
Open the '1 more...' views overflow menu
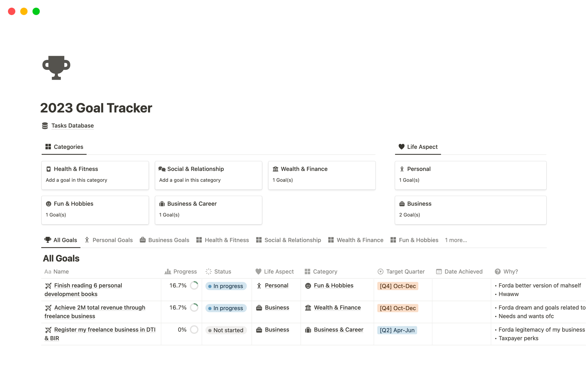[456, 240]
